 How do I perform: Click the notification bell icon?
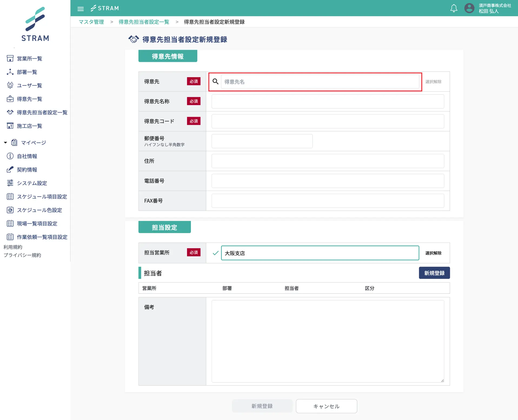[454, 8]
